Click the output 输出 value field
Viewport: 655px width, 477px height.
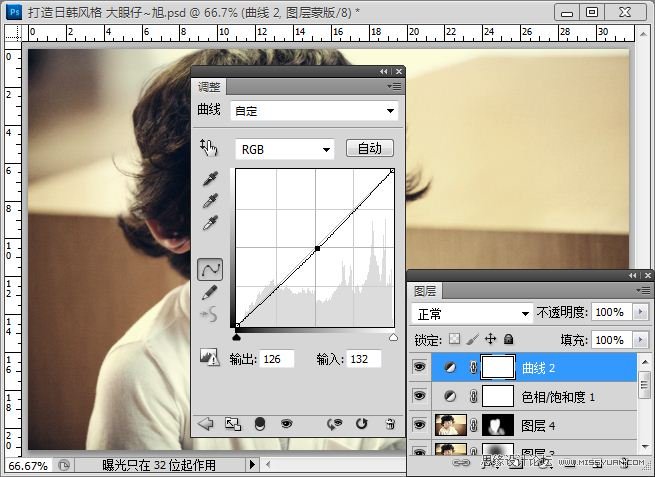(x=277, y=359)
